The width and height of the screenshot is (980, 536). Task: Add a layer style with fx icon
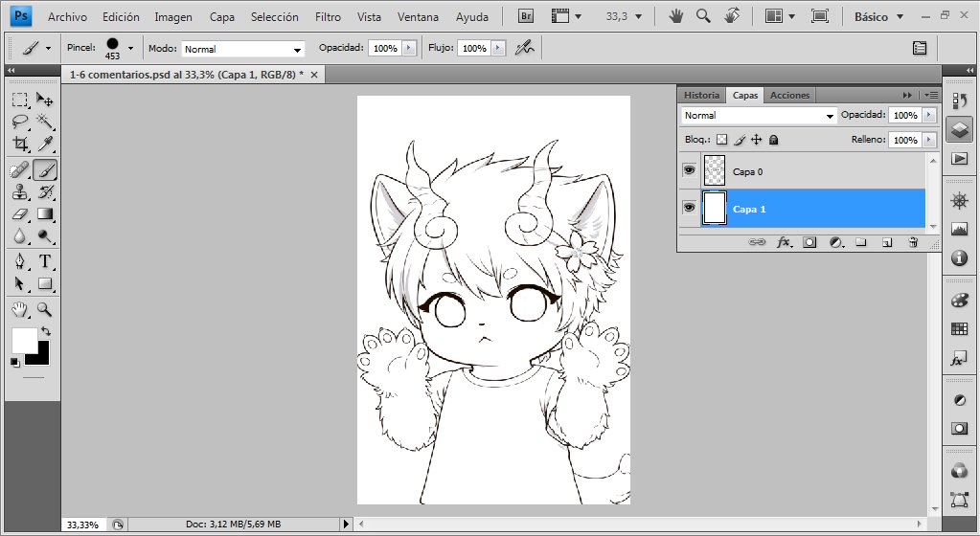784,242
